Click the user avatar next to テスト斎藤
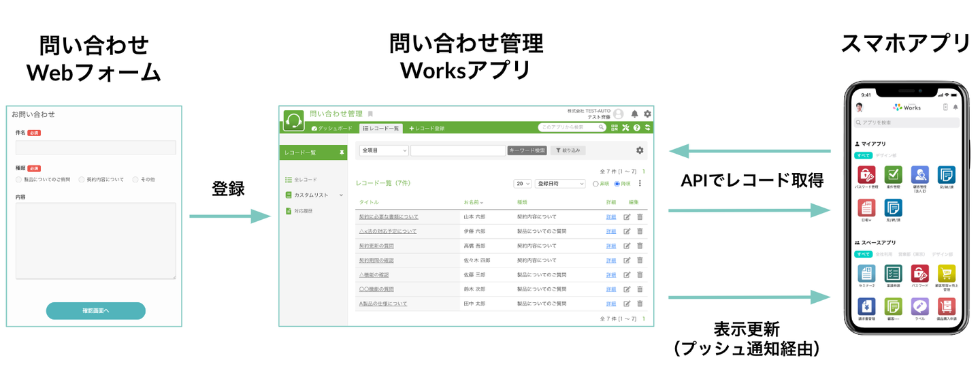Image resolution: width=980 pixels, height=375 pixels. (618, 114)
